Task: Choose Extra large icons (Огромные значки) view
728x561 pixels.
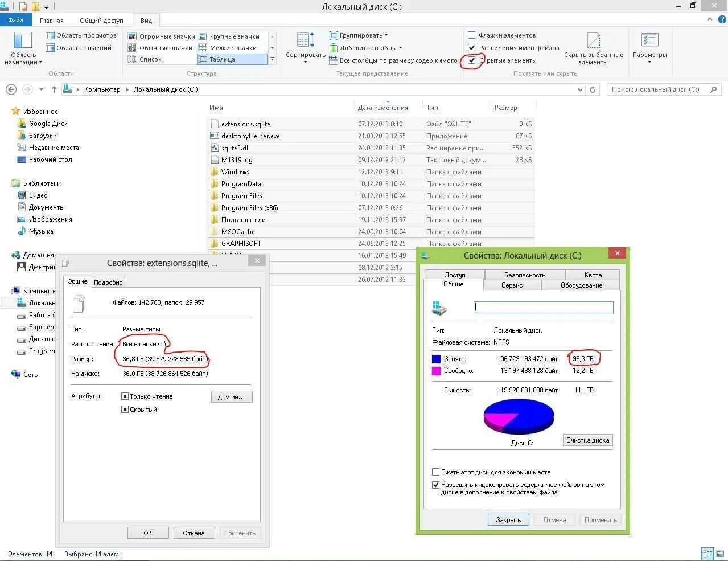Action: [x=162, y=36]
